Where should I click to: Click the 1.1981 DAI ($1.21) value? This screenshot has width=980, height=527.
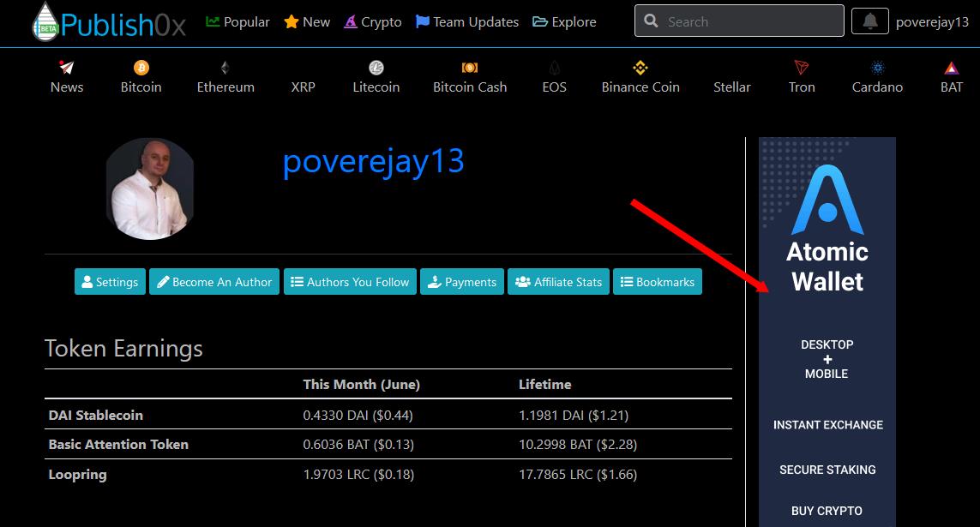(x=574, y=416)
